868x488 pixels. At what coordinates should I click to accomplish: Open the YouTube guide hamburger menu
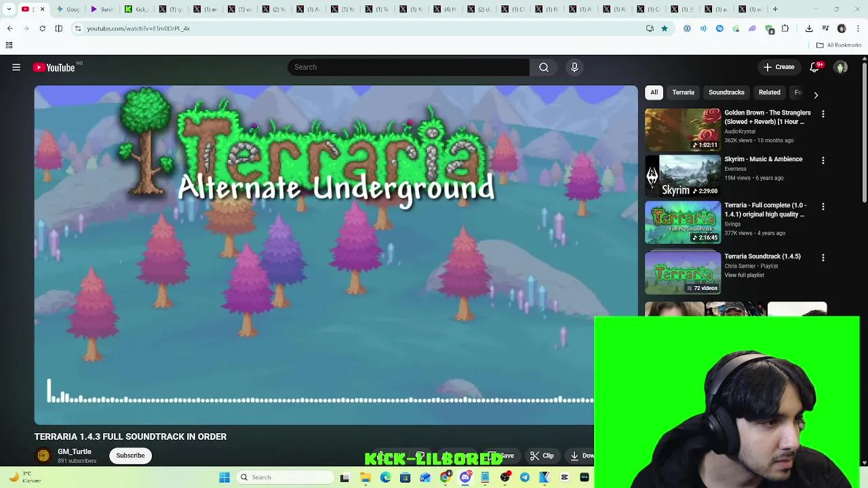click(x=16, y=67)
